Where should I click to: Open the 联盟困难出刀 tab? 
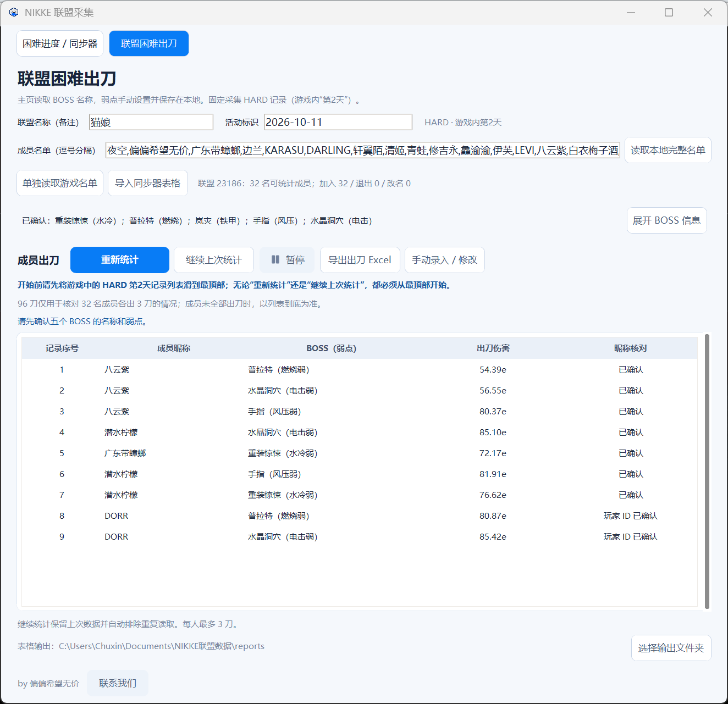[149, 43]
